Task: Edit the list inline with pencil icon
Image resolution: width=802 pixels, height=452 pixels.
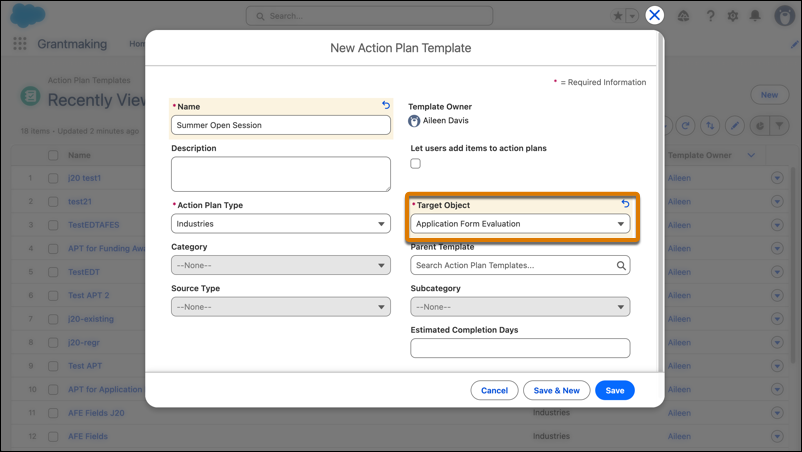Action: coord(734,125)
